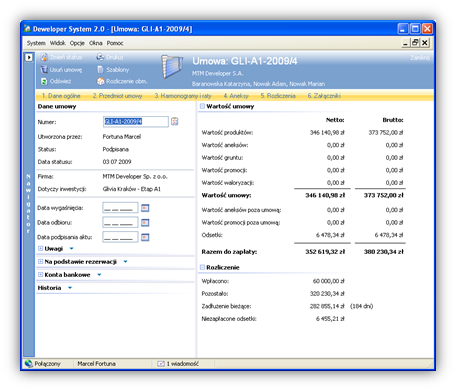Click the Usuń umowę button label

click(66, 70)
